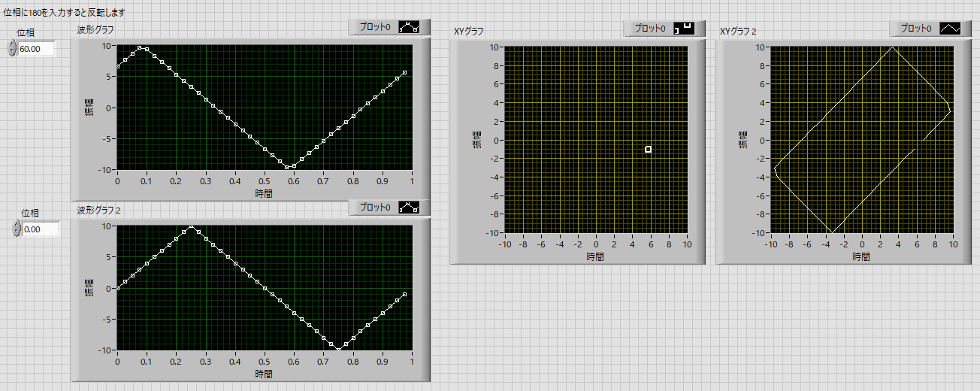Click x-axis value 0.5 in 波形グラフ 2

click(264, 362)
